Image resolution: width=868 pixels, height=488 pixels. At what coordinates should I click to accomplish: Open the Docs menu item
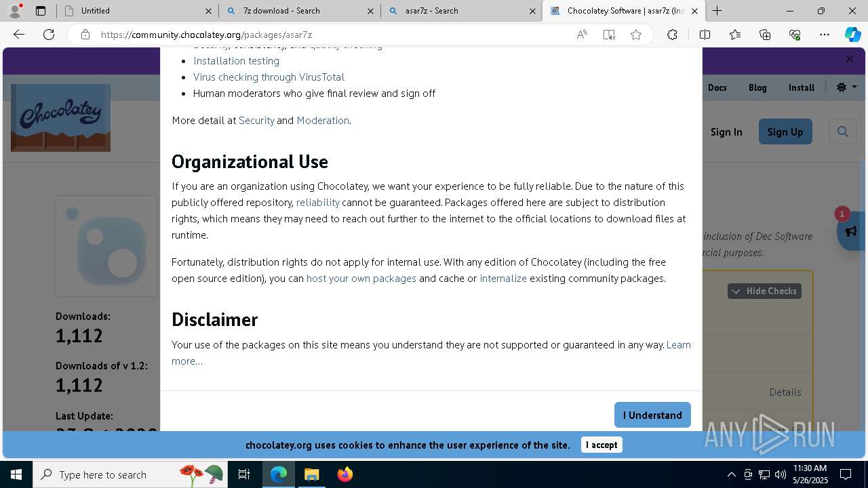[717, 87]
